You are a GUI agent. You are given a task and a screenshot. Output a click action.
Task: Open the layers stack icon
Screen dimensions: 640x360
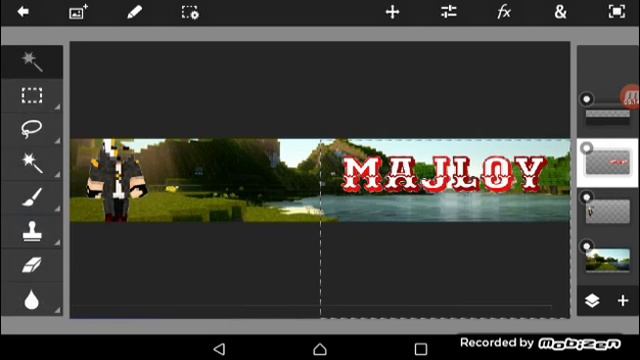tap(592, 301)
